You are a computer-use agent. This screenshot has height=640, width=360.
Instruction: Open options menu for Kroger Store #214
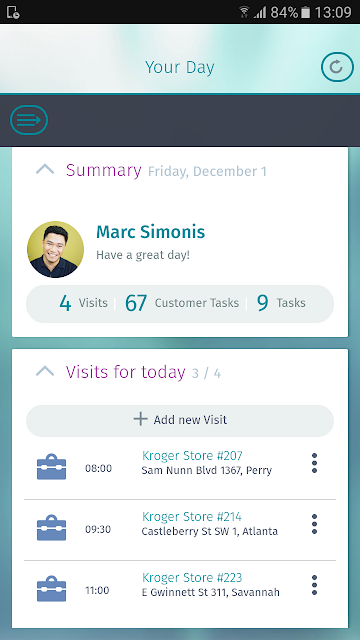[x=314, y=524]
